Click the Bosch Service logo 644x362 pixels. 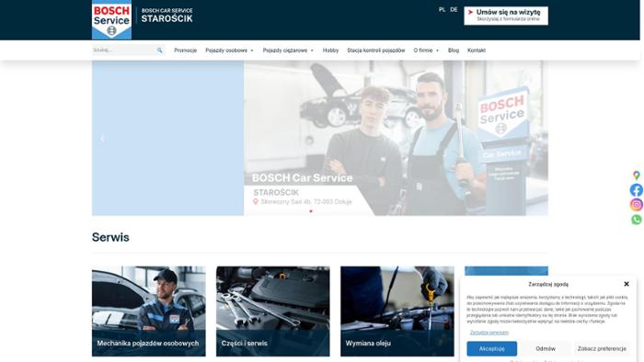111,19
